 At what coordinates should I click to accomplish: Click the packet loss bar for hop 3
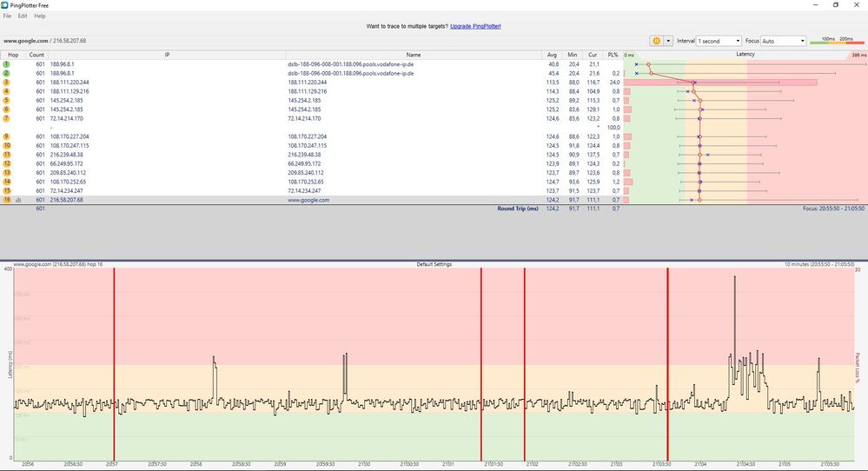pyautogui.click(x=720, y=83)
